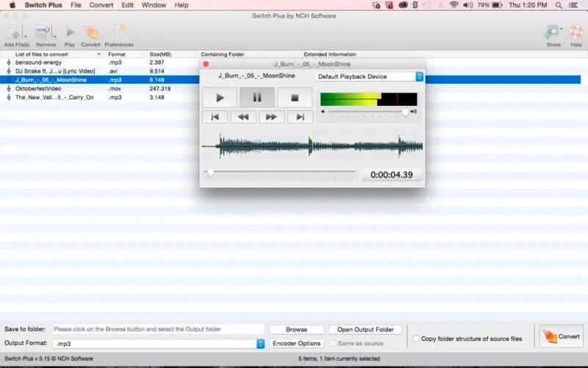
Task: Click the Open Output Folder button
Action: pos(365,329)
